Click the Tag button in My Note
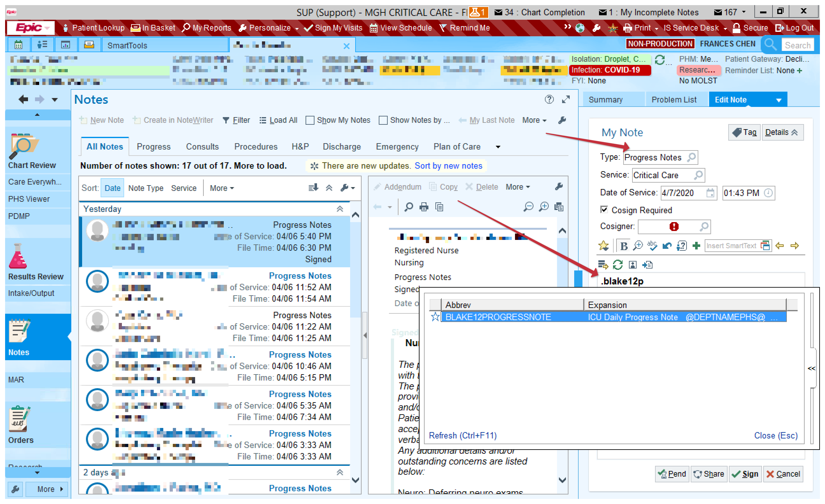 (744, 133)
